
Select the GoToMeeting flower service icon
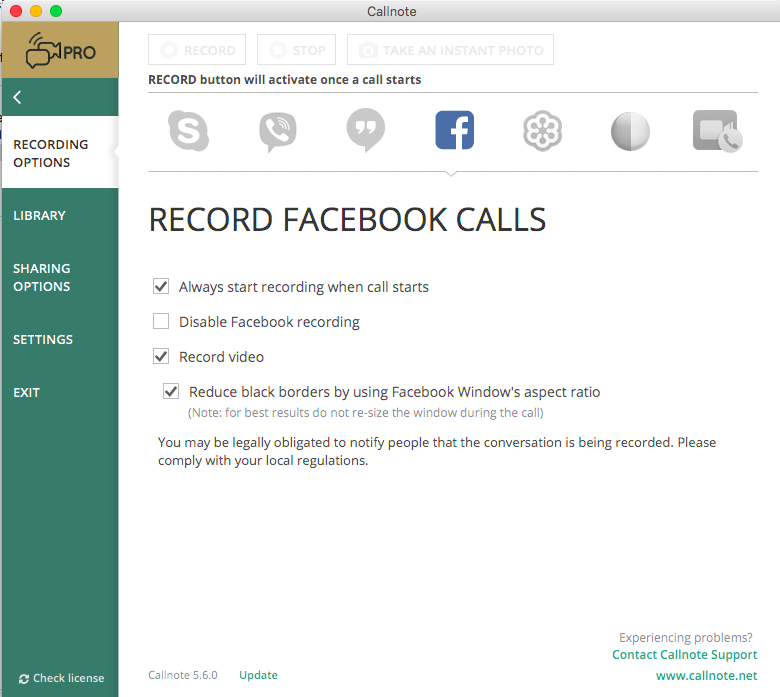[x=542, y=131]
